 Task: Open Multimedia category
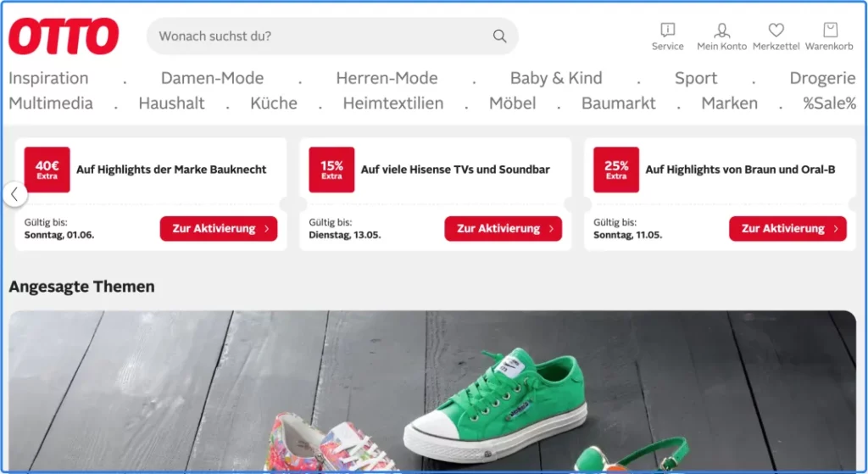coord(51,103)
